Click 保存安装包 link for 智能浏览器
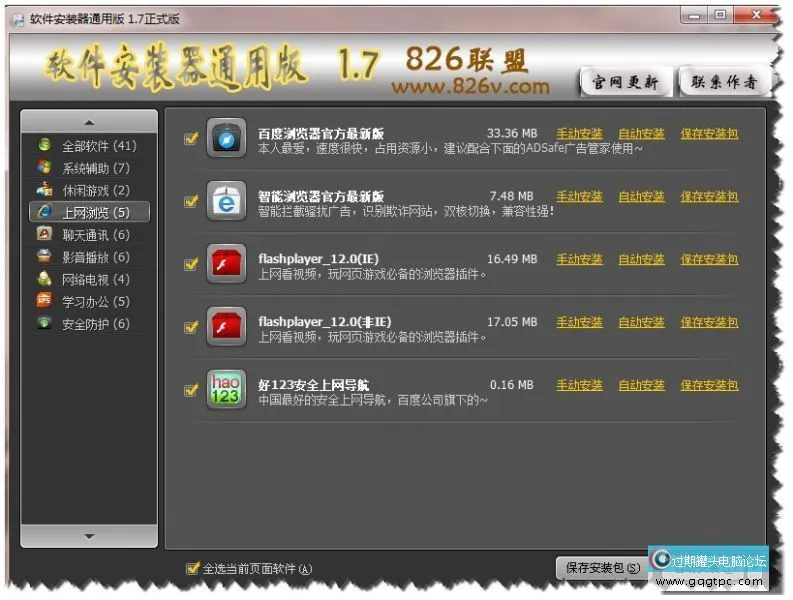This screenshot has width=793, height=600. point(710,196)
